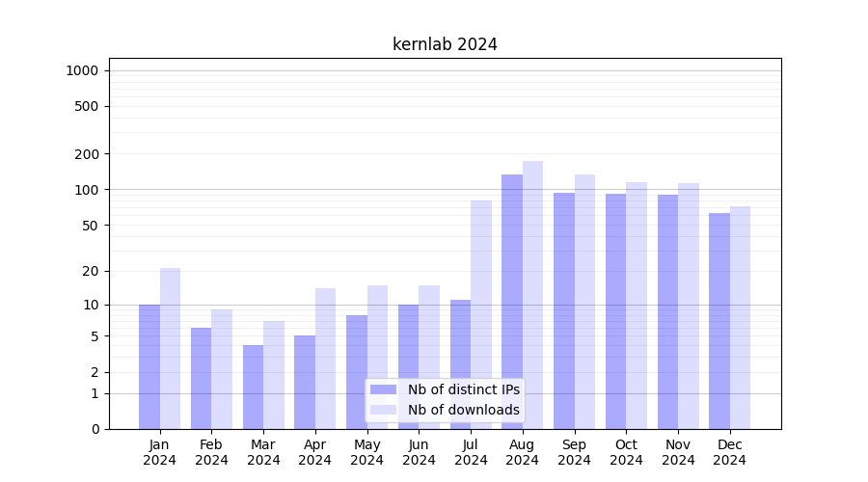Select the Jan 2024 downloads bar
Image resolution: width=868 pixels, height=482 pixels.
point(170,347)
